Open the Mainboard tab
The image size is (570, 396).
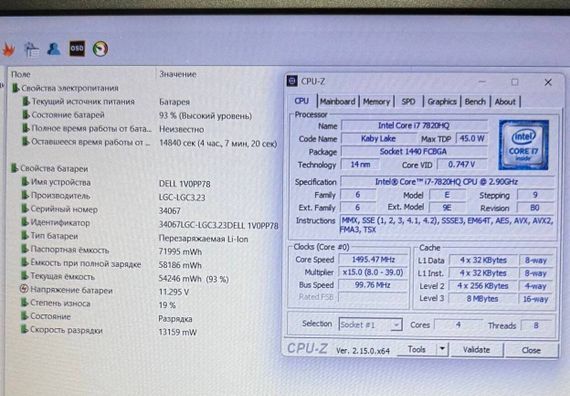(337, 102)
